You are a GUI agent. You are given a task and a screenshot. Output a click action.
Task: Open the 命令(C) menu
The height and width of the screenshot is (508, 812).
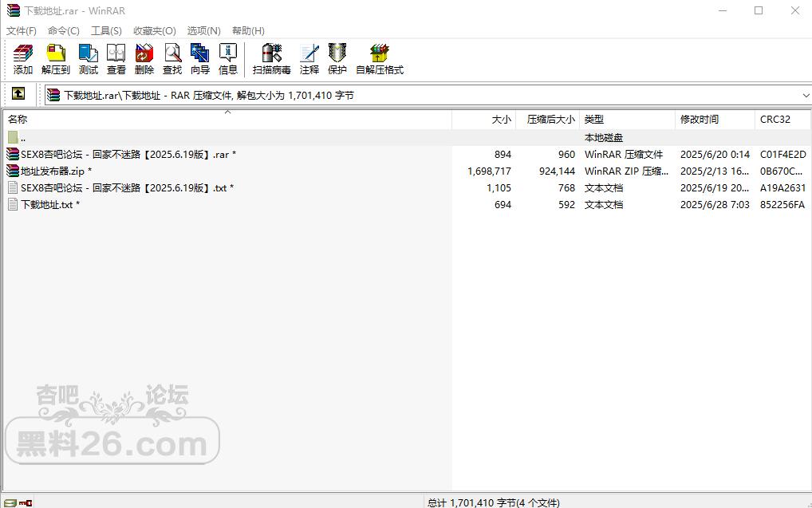click(x=64, y=30)
